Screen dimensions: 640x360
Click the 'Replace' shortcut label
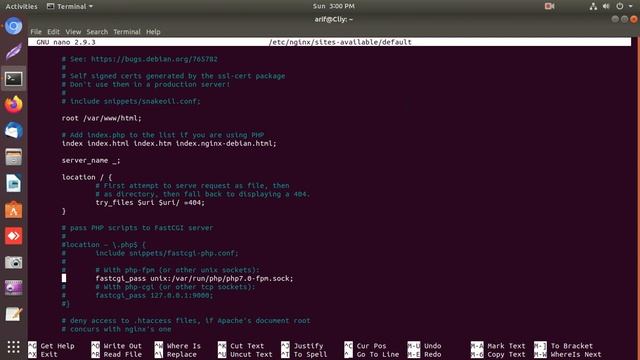pyautogui.click(x=182, y=354)
